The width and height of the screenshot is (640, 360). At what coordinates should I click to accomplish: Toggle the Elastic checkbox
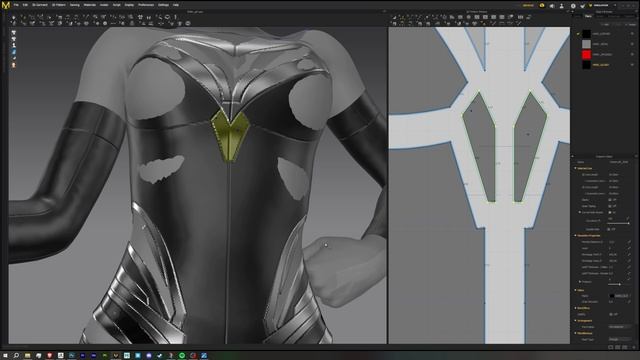coord(610,200)
